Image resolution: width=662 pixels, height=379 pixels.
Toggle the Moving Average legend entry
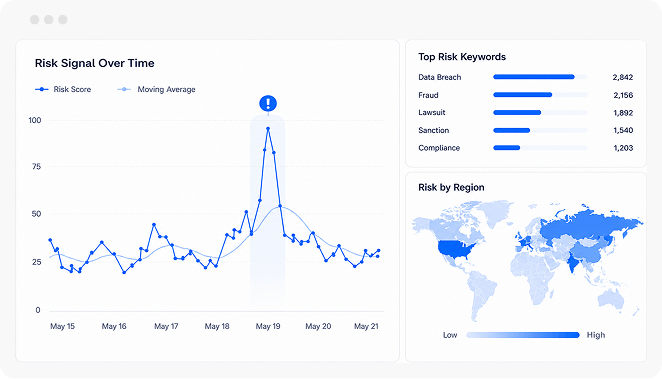coord(156,89)
